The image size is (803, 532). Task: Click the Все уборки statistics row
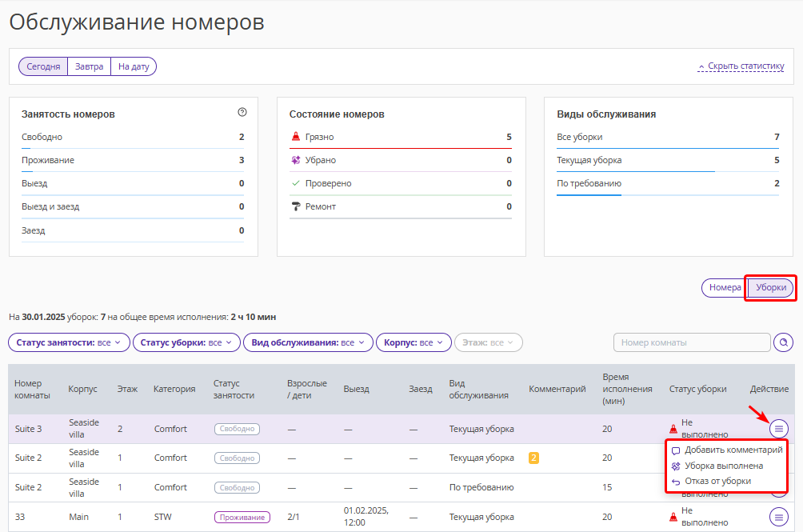tap(669, 138)
